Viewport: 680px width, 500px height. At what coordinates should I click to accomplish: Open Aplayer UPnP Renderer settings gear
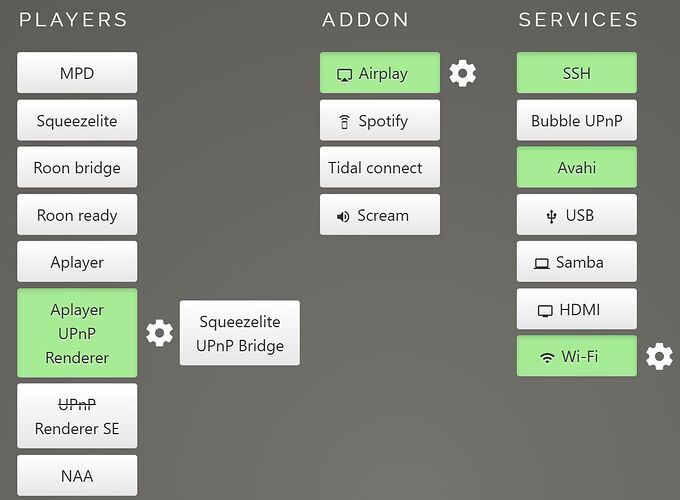pos(159,333)
